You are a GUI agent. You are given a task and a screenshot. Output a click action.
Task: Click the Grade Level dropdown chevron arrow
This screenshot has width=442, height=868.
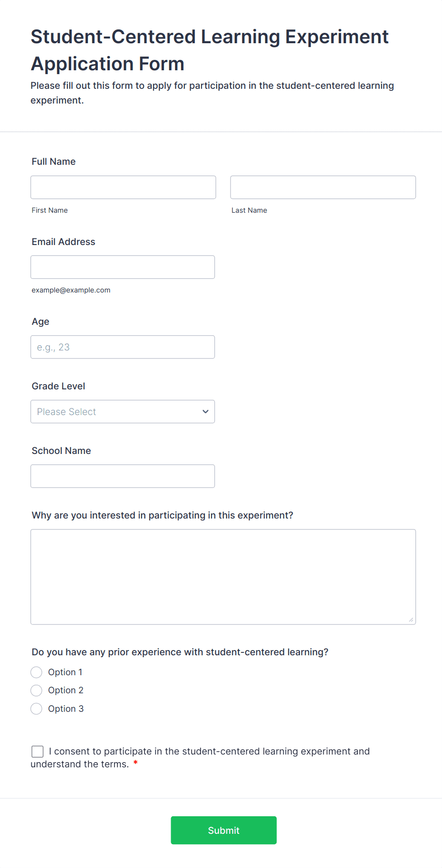click(205, 412)
